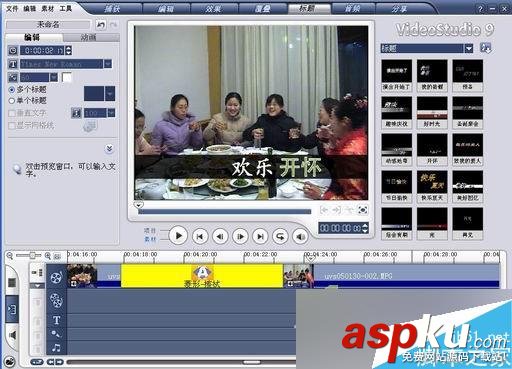This screenshot has width=512, height=369.
Task: Expand track manager arrow under video icon
Action: coord(37,286)
